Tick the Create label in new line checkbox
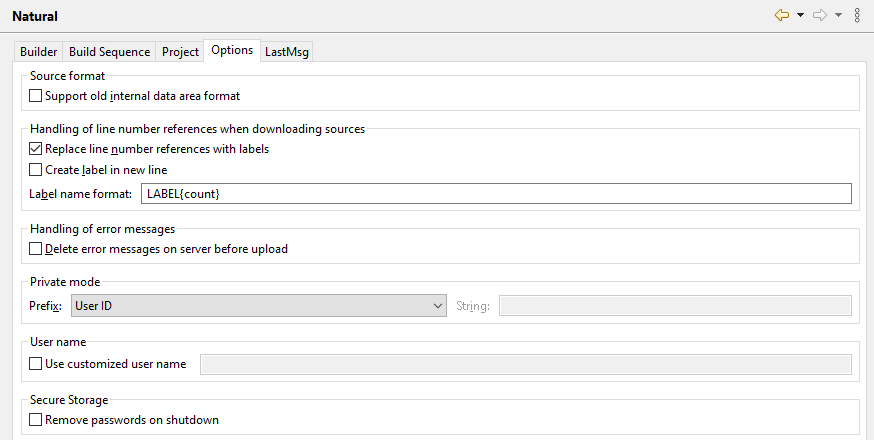The width and height of the screenshot is (874, 440). click(x=36, y=170)
